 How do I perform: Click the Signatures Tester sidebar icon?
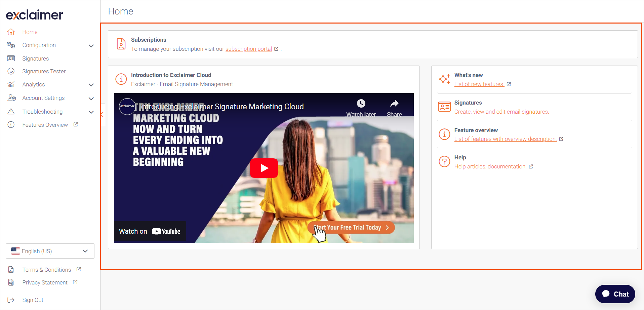pos(11,71)
